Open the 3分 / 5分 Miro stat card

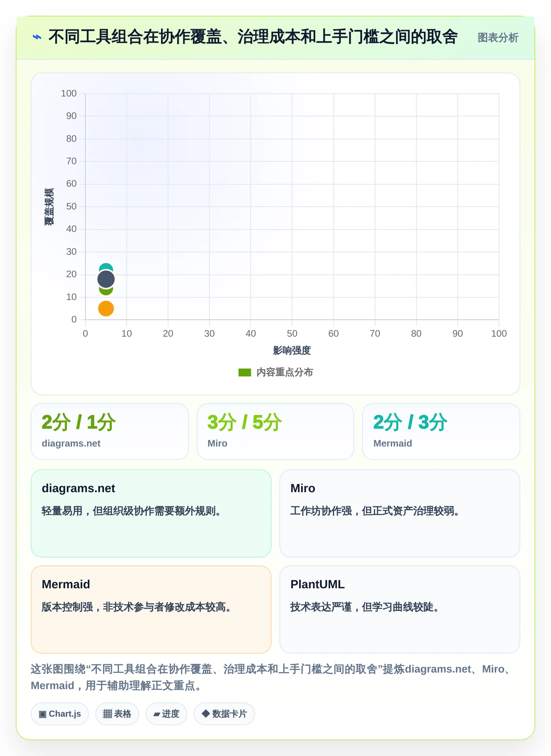pyautogui.click(x=275, y=432)
